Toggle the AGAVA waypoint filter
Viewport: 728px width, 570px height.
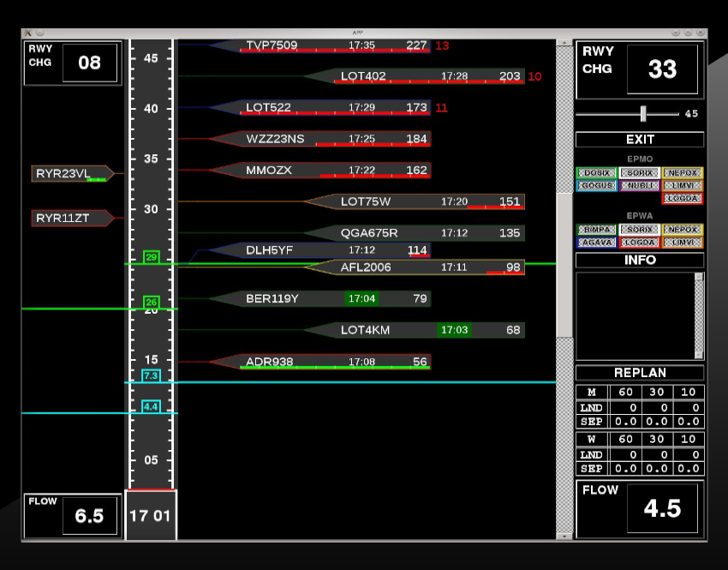click(596, 243)
